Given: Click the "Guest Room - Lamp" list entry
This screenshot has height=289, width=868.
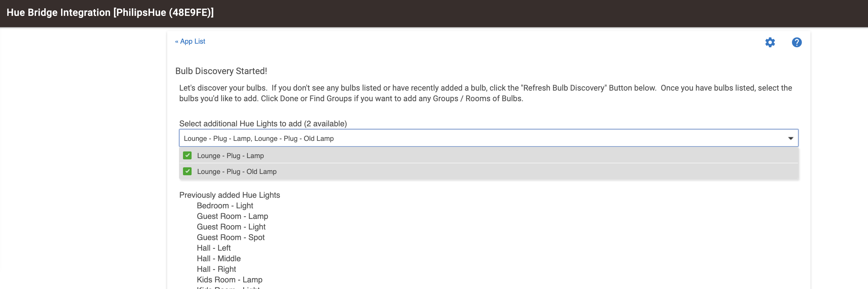Looking at the screenshot, I should coord(232,216).
